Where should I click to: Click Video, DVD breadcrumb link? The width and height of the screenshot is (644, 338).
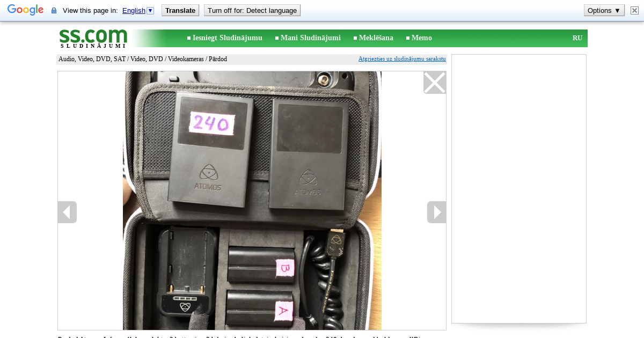click(x=147, y=59)
